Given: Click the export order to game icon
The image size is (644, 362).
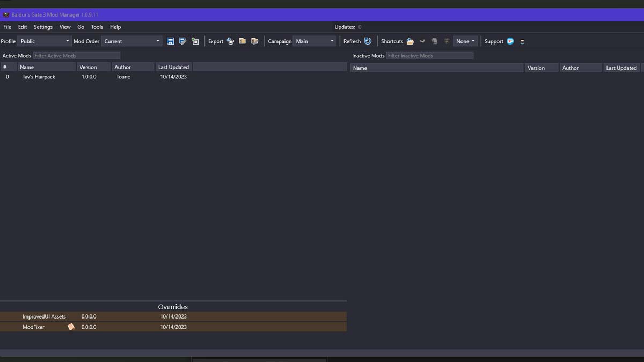Looking at the screenshot, I should pos(230,41).
